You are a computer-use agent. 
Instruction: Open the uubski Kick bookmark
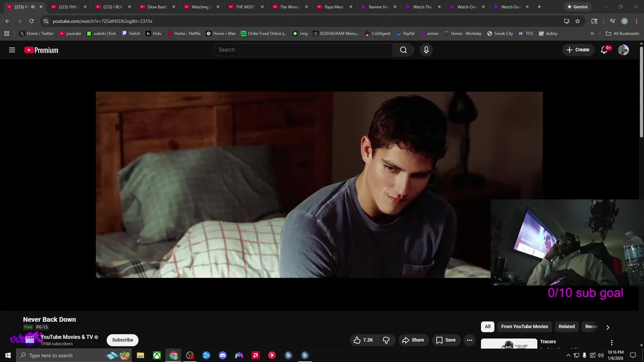pyautogui.click(x=101, y=33)
